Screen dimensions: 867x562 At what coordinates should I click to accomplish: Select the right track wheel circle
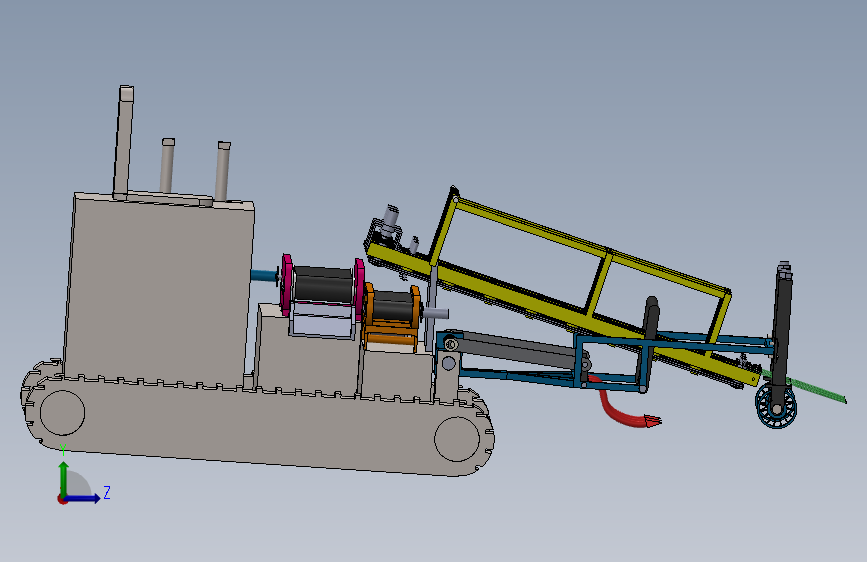tap(457, 439)
